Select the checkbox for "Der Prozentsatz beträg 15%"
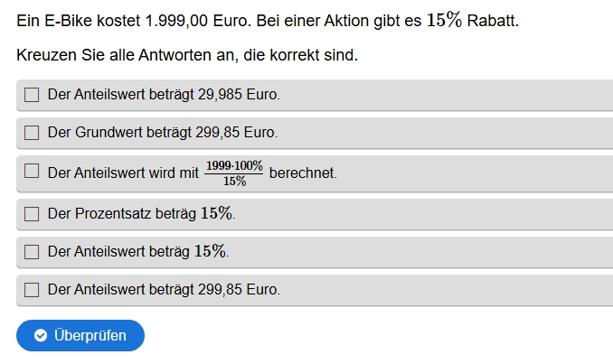 pyautogui.click(x=32, y=214)
